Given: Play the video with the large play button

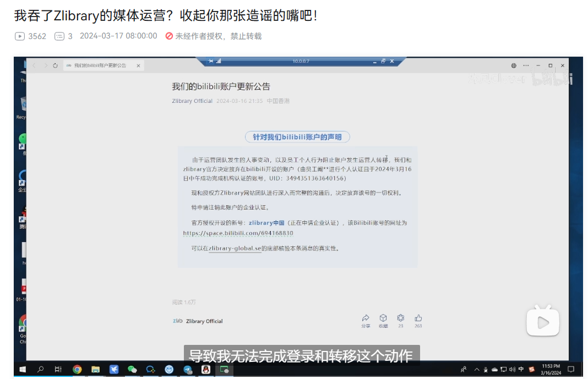Looking at the screenshot, I should pos(543,322).
